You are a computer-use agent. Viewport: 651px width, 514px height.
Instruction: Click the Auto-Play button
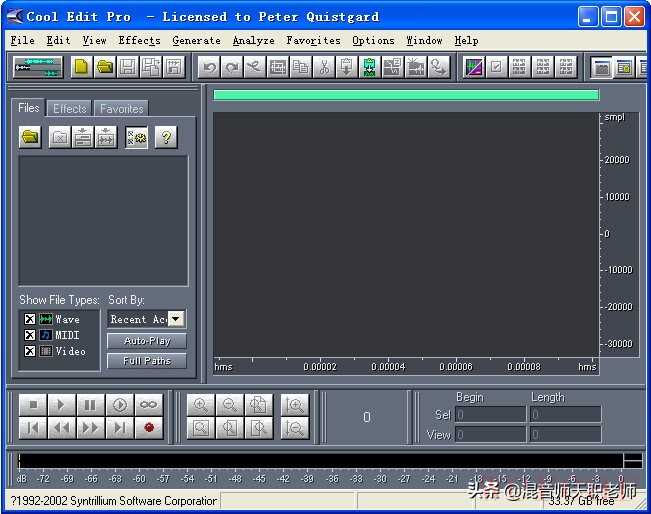point(147,341)
